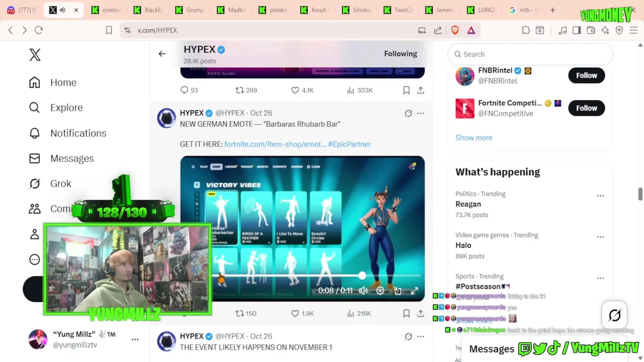The width and height of the screenshot is (644, 362).
Task: Click the video progress slider handle
Action: (362, 276)
